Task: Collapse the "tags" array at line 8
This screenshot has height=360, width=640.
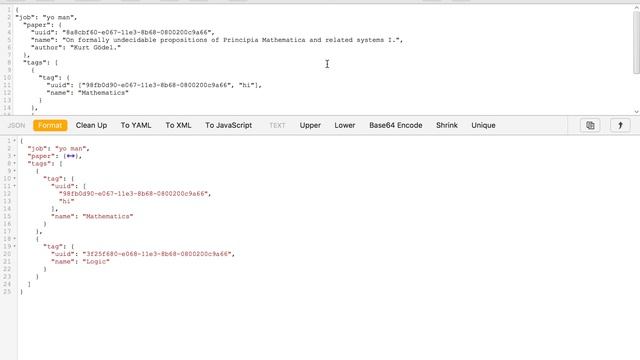Action: [15, 163]
